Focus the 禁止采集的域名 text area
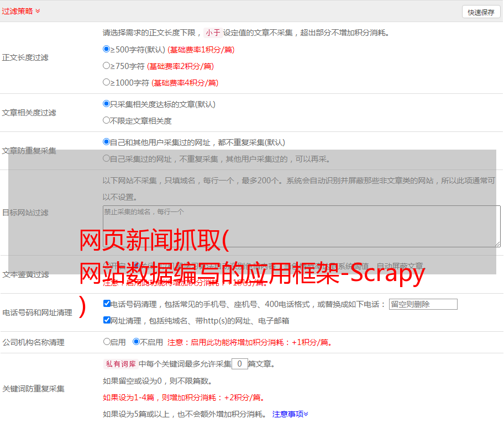 tap(302, 226)
